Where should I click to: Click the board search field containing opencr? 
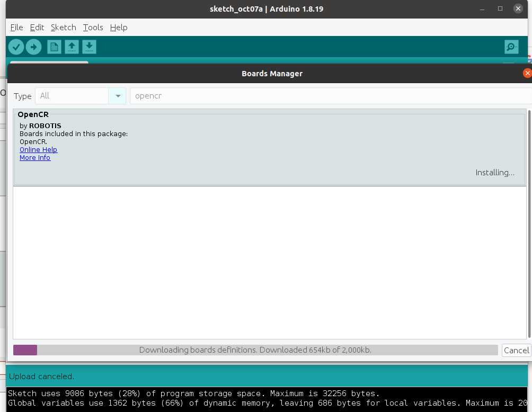coord(331,96)
